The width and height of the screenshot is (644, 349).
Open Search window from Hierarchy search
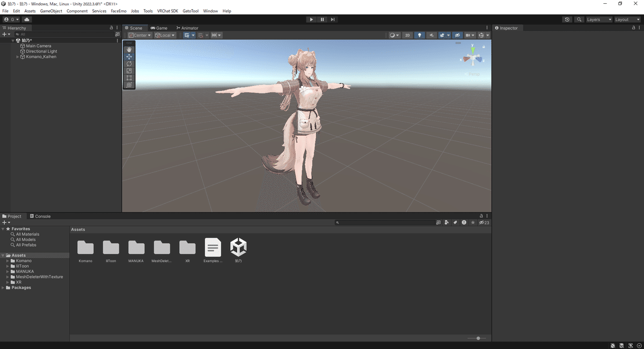click(x=118, y=34)
